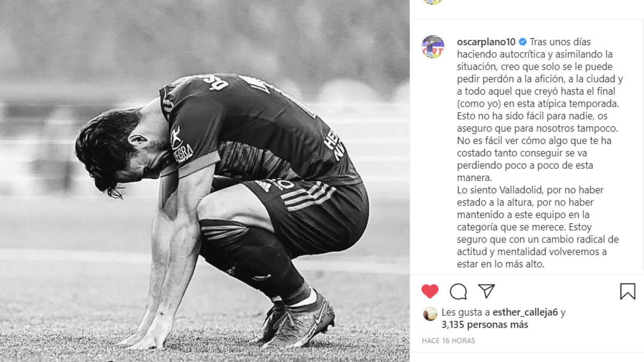The height and width of the screenshot is (362, 644).
Task: Open esther_calleja6's profile link
Action: click(525, 312)
